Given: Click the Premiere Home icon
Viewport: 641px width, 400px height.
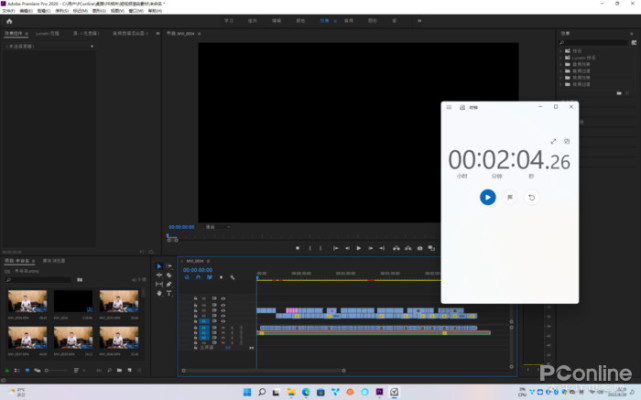Looking at the screenshot, I should (x=9, y=19).
